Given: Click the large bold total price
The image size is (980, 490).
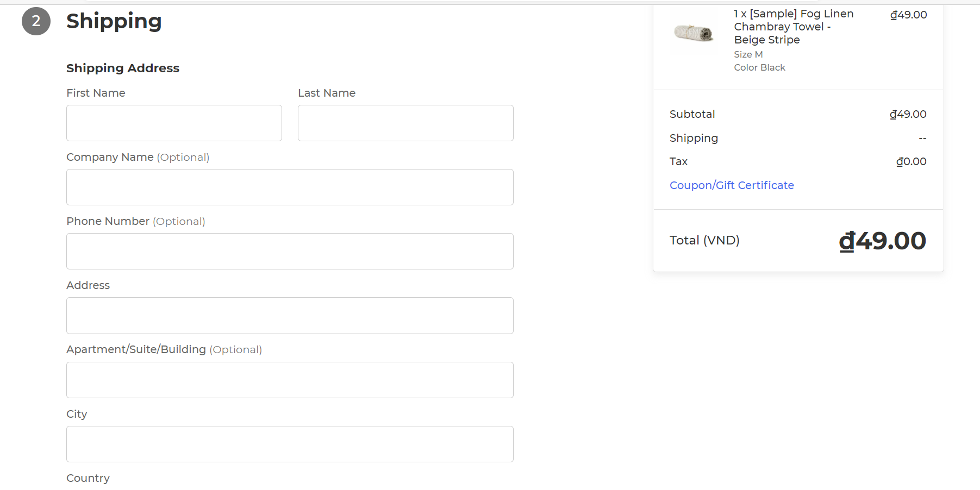Looking at the screenshot, I should click(882, 241).
